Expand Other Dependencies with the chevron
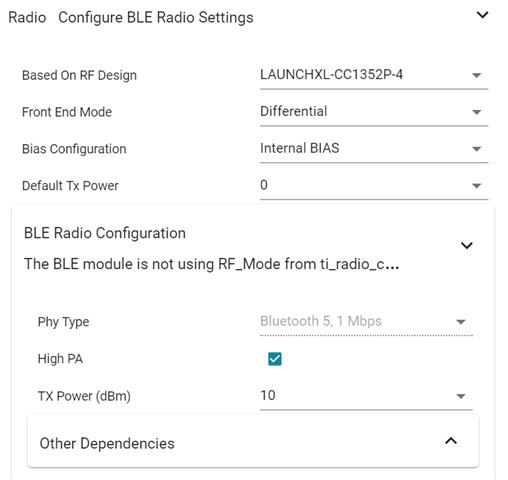This screenshot has width=508, height=480. tap(451, 441)
